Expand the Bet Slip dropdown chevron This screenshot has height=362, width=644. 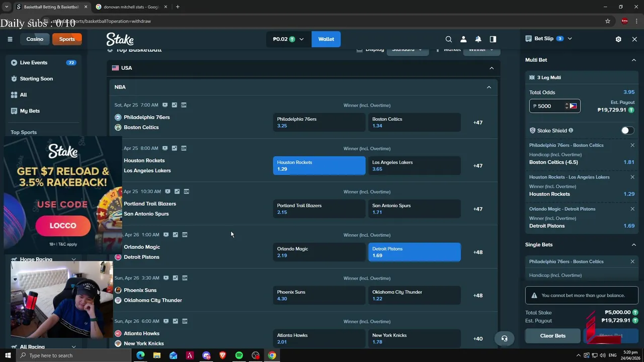click(570, 39)
